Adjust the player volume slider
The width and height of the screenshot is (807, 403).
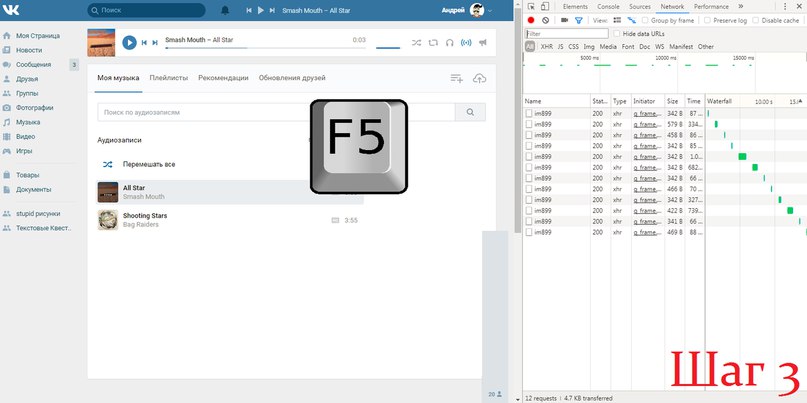388,48
